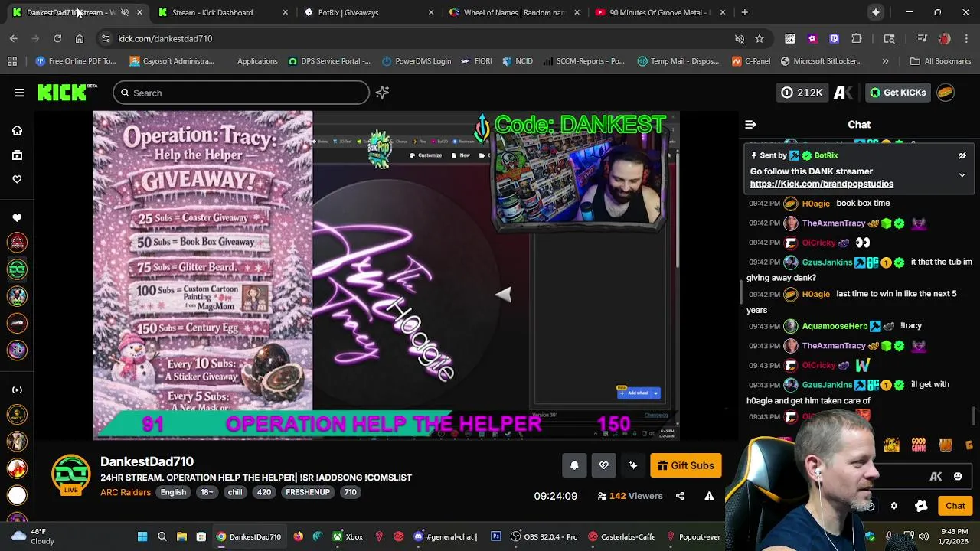980x551 pixels.
Task: Click the English tag
Action: coord(173,492)
